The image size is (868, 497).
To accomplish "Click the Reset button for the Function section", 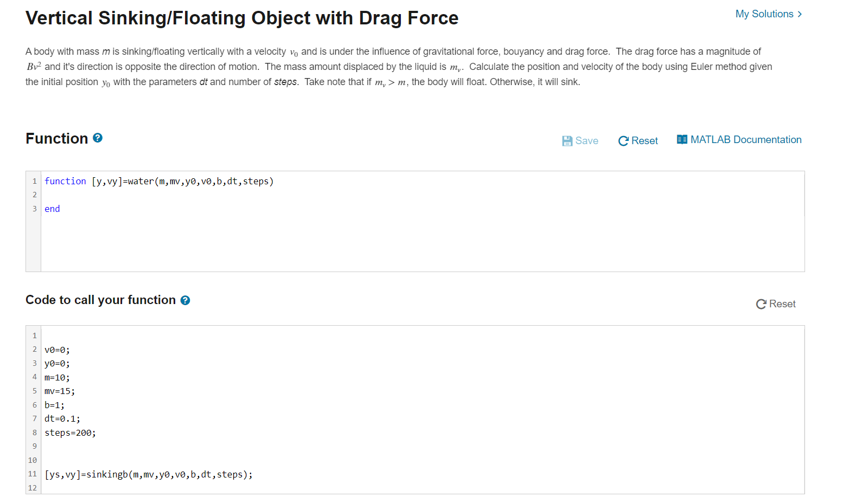I will click(x=644, y=140).
